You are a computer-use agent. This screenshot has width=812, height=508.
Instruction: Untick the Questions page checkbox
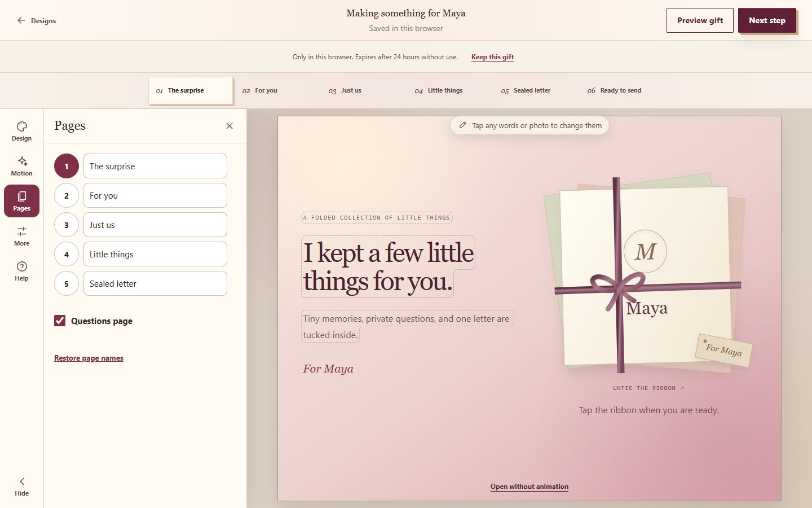pyautogui.click(x=60, y=321)
